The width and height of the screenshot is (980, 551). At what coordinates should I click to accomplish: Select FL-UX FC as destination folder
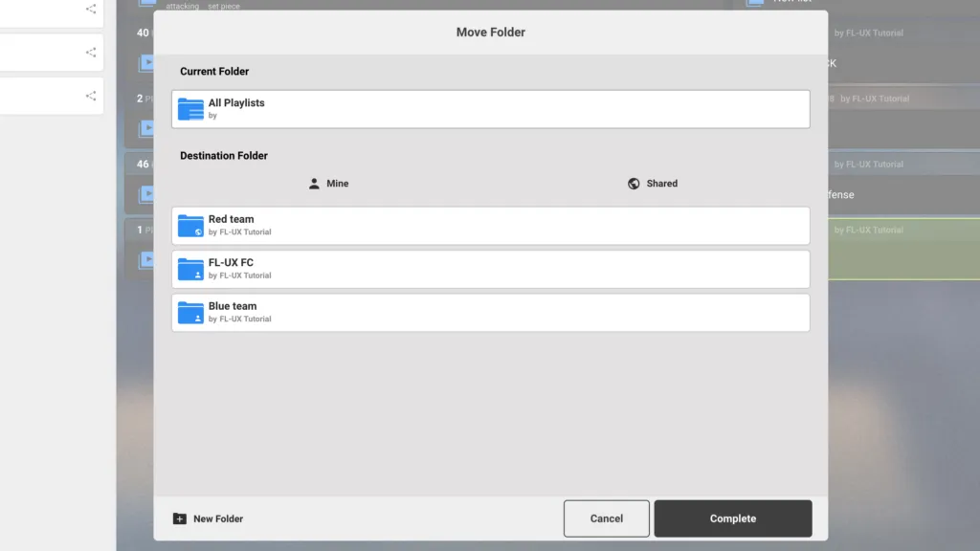point(491,269)
